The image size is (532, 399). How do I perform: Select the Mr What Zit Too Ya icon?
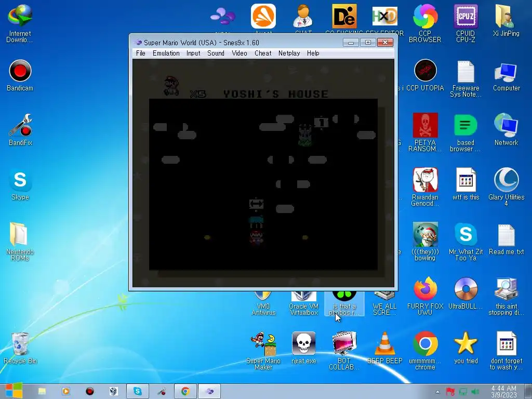(x=465, y=242)
